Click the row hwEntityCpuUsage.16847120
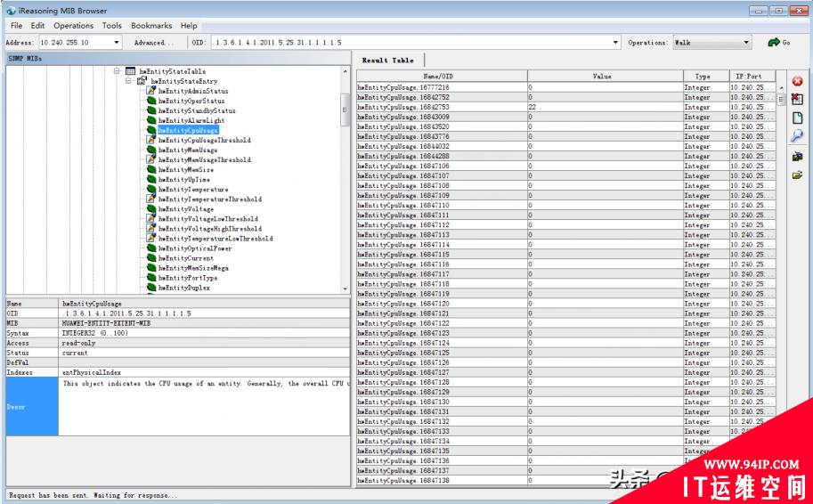The height and width of the screenshot is (504, 813). pos(565,304)
